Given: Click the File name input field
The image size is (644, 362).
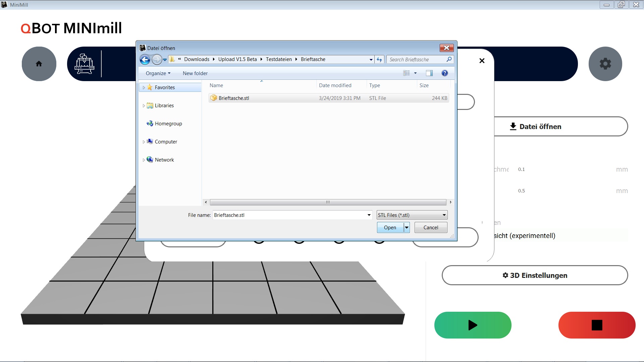Looking at the screenshot, I should 289,215.
